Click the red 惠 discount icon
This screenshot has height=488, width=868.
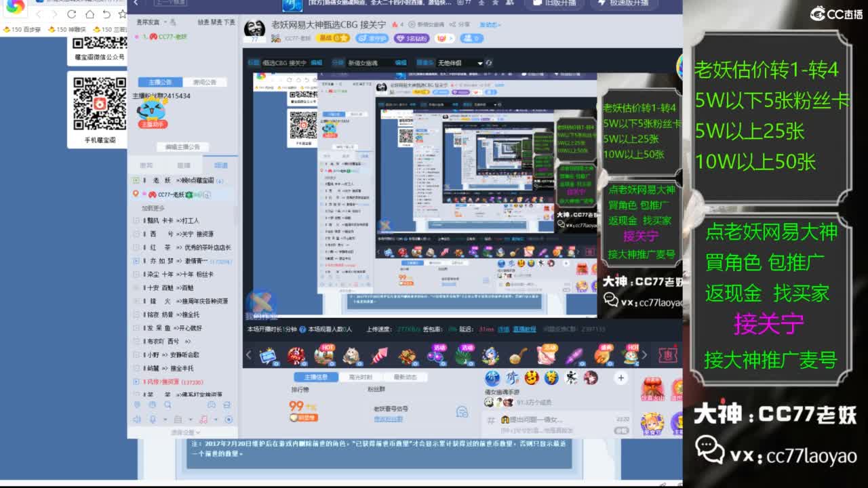(x=669, y=354)
